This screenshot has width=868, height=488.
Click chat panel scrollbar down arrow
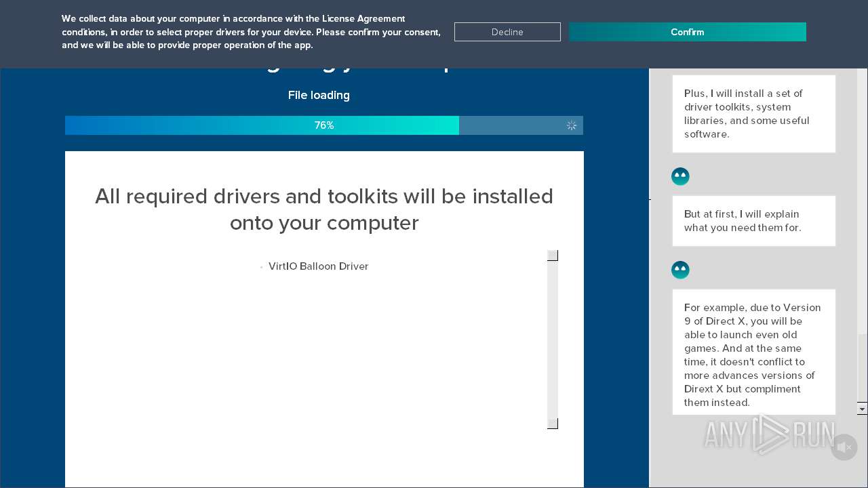862,409
